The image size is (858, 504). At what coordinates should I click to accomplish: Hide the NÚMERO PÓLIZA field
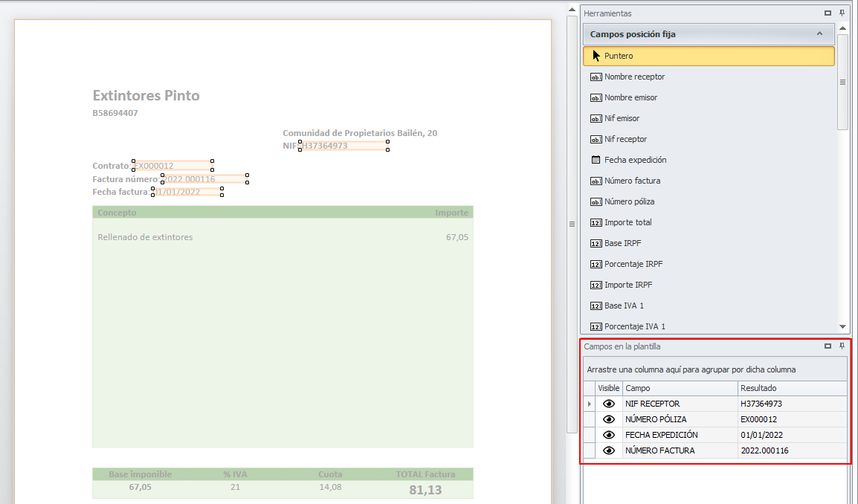(x=609, y=419)
